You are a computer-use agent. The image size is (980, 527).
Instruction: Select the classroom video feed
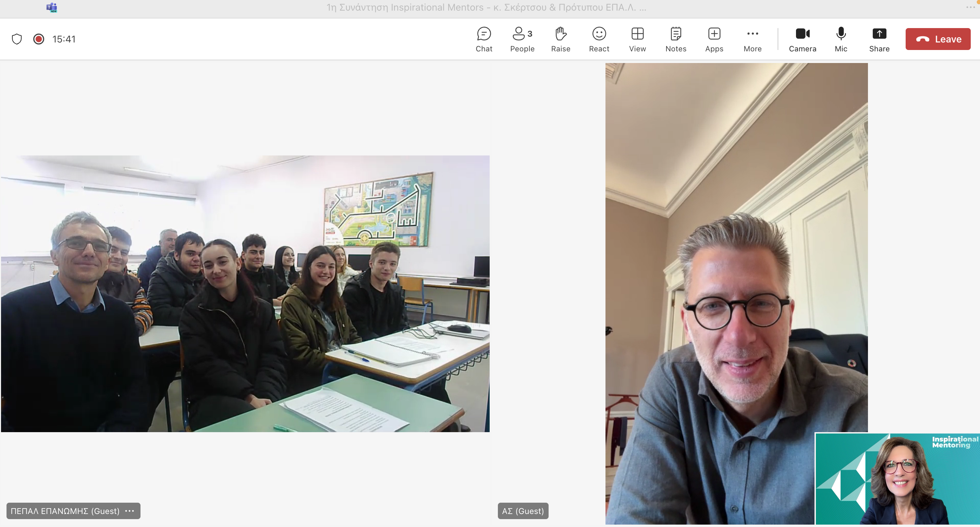[245, 293]
